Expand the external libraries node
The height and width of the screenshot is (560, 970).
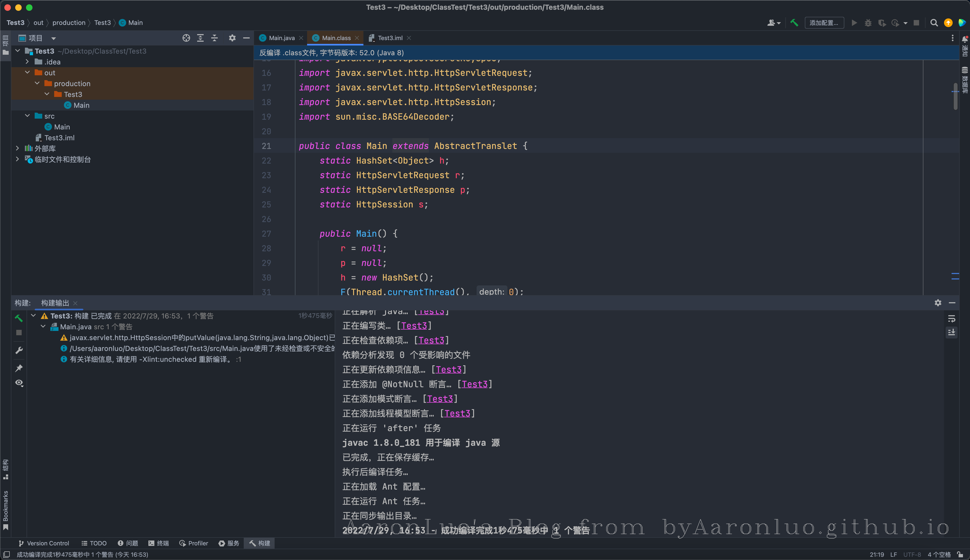[x=17, y=148]
